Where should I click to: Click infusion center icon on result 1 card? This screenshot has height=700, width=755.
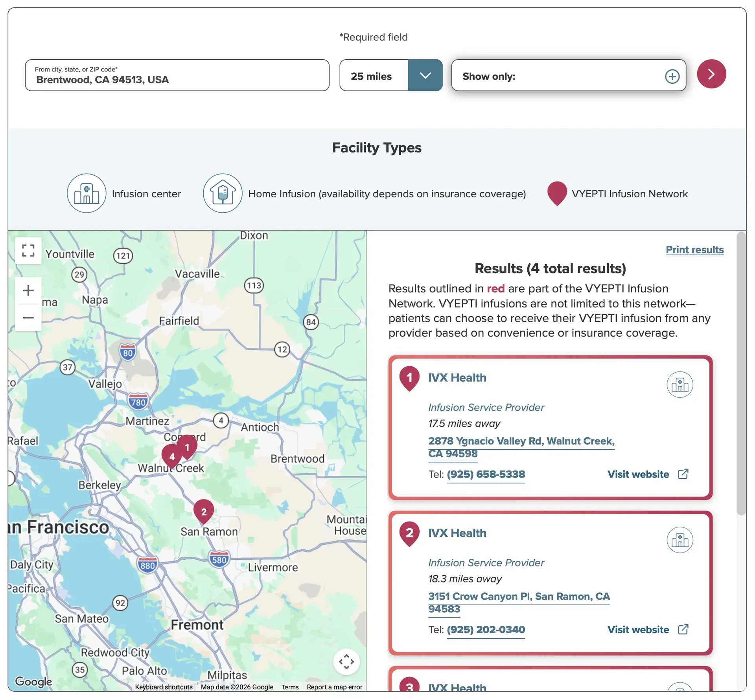click(679, 384)
